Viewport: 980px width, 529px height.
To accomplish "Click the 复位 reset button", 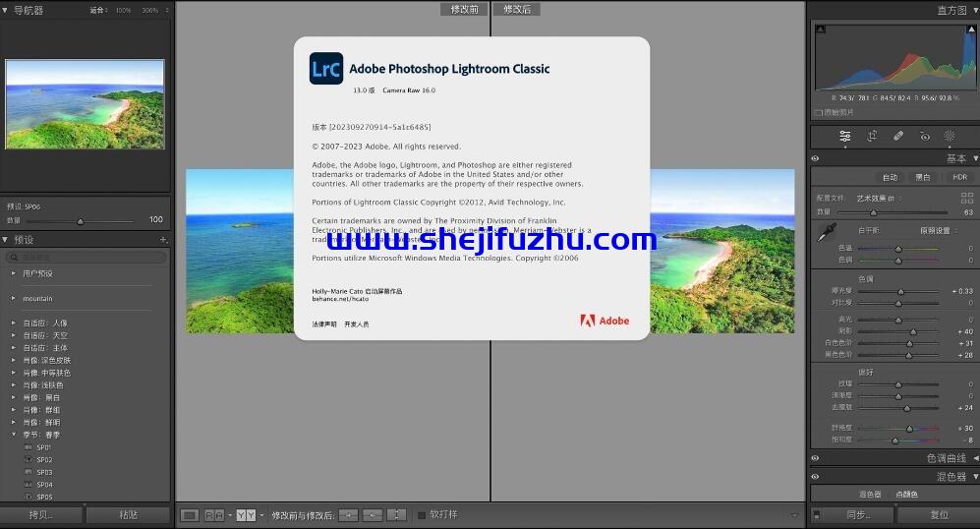I will [x=939, y=514].
